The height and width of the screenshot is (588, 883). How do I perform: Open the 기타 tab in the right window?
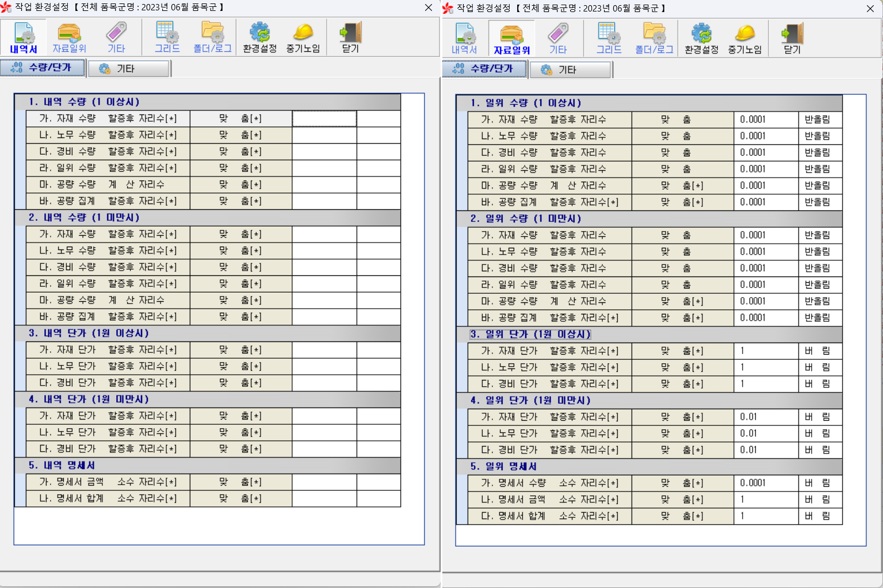click(571, 70)
